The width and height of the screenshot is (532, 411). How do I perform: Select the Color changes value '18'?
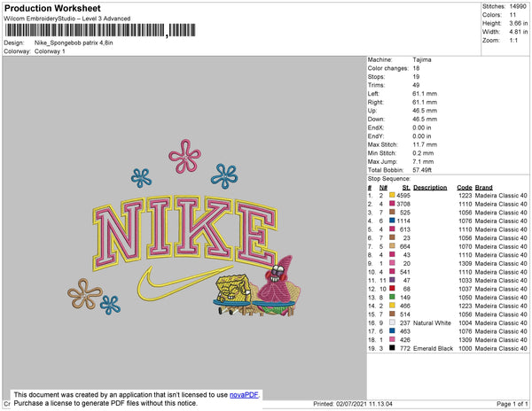tap(417, 68)
